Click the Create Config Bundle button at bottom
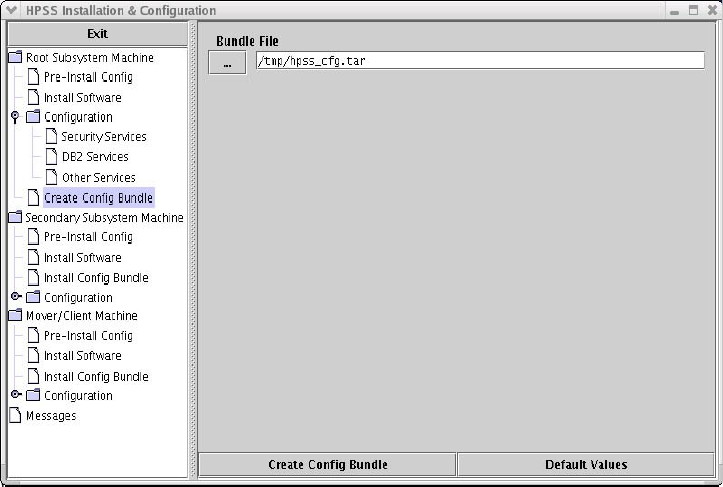Viewport: 723px width, 487px height. pos(327,464)
